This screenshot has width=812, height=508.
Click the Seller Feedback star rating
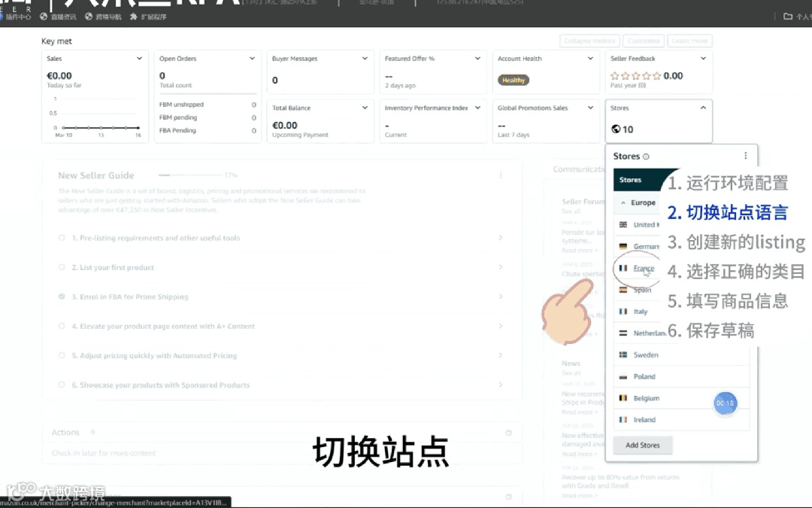[x=635, y=76]
